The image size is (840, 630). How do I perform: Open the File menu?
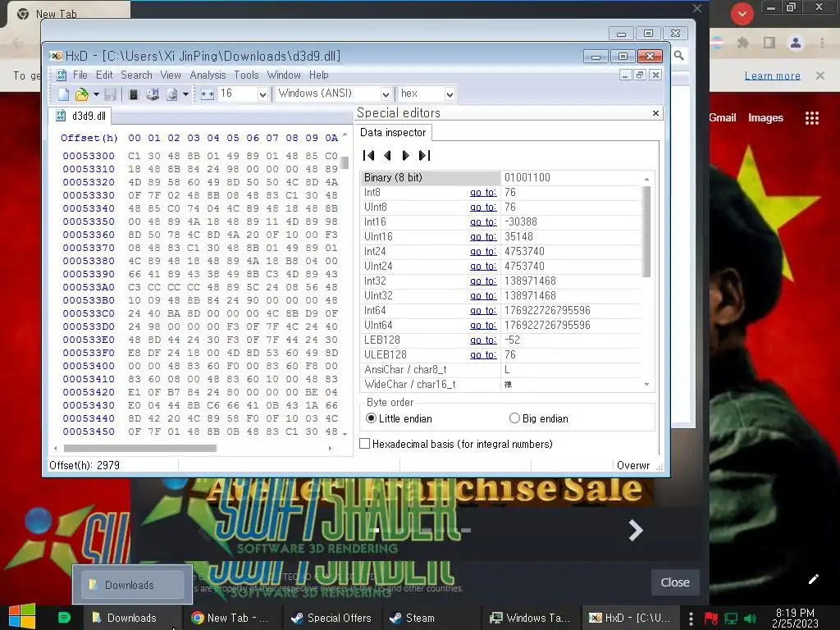pyautogui.click(x=80, y=75)
